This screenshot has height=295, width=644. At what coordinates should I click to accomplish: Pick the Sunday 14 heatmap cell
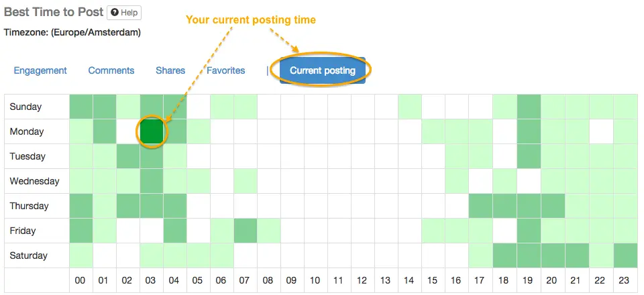(410, 107)
